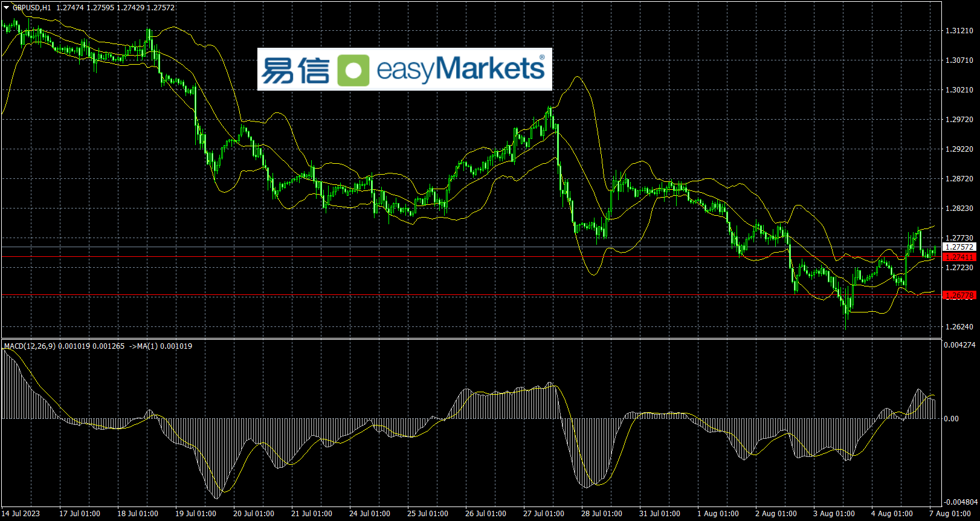This screenshot has width=980, height=521.
Task: Click the 1.30210 price axis label
Action: click(959, 90)
